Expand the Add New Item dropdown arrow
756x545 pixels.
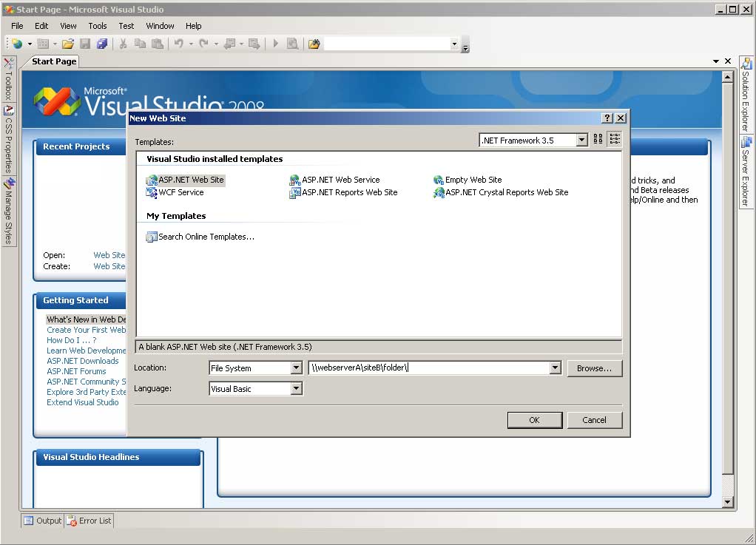click(55, 44)
